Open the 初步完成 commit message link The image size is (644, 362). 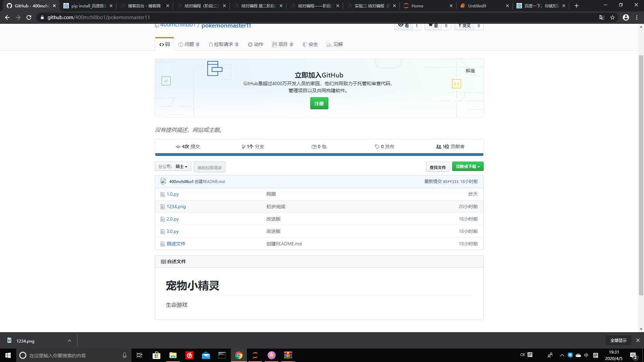coord(276,206)
